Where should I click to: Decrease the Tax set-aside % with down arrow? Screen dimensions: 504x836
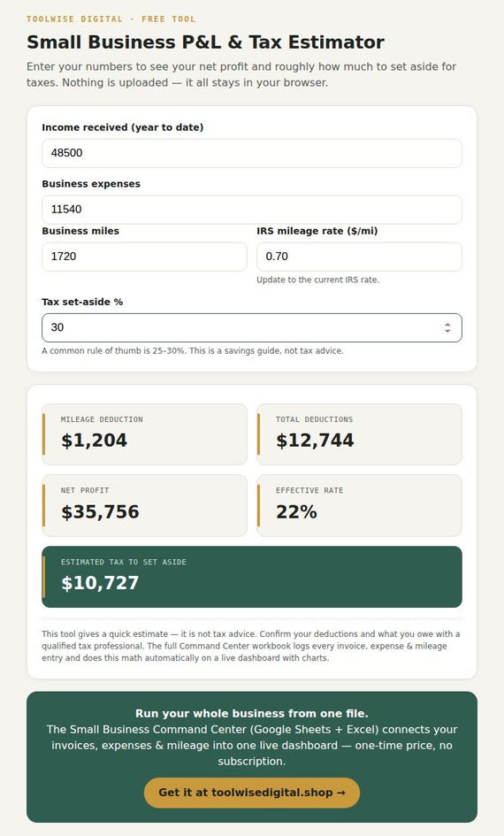(x=447, y=331)
